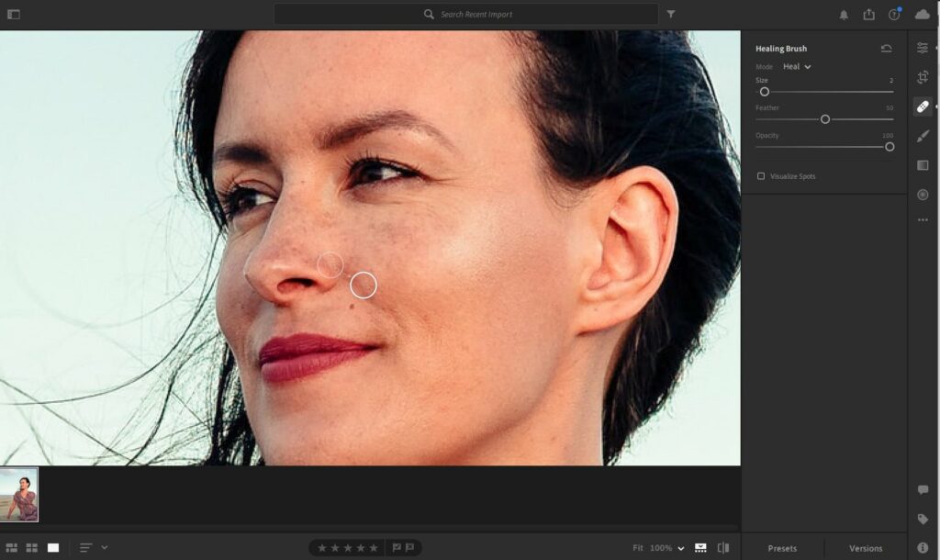Screen dimensions: 940x560
Task: Select the Healing Brush bandage tool
Action: (x=923, y=106)
